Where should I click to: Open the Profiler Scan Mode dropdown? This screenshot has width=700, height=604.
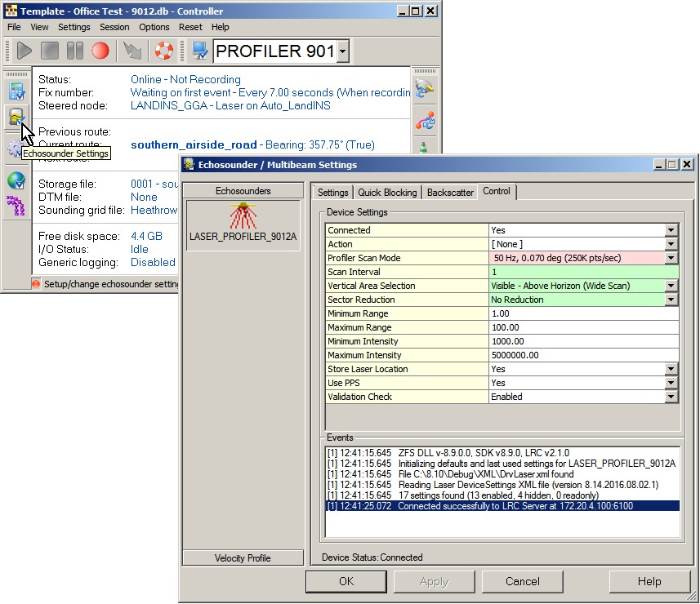[x=671, y=258]
